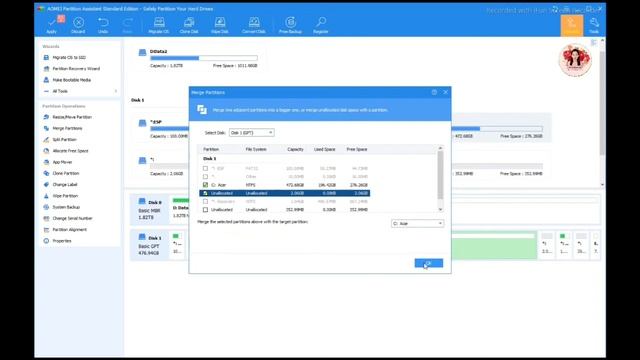
Task: Check the 352.99MB Unallocated checkbox
Action: (205, 209)
